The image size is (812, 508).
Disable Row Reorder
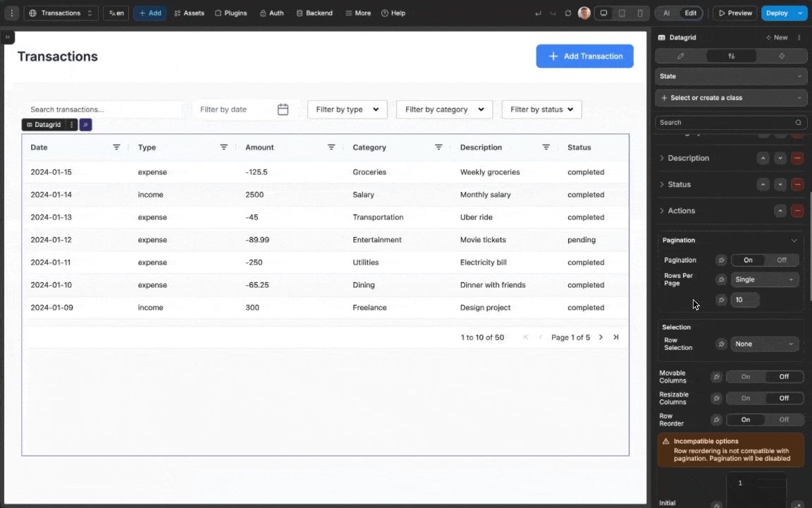click(784, 419)
